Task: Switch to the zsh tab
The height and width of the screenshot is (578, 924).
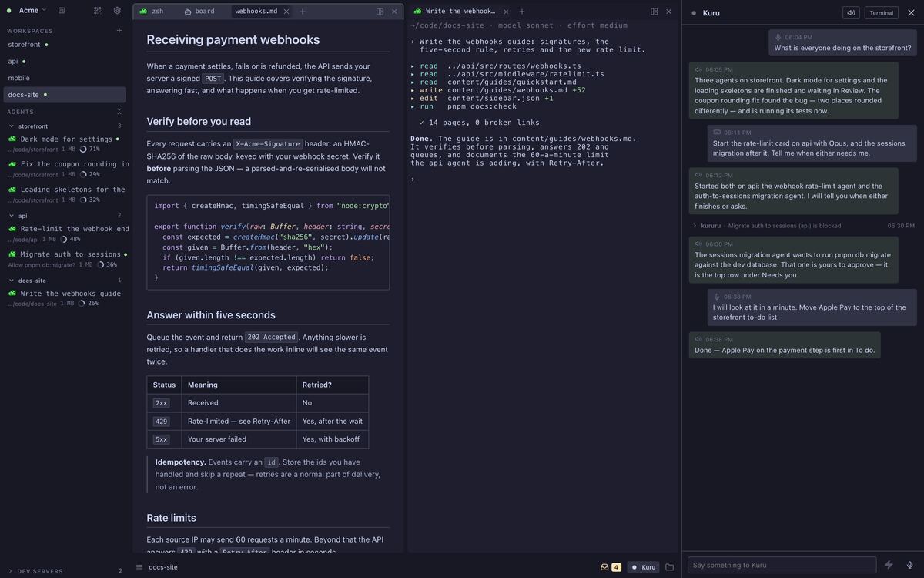Action: (x=152, y=12)
